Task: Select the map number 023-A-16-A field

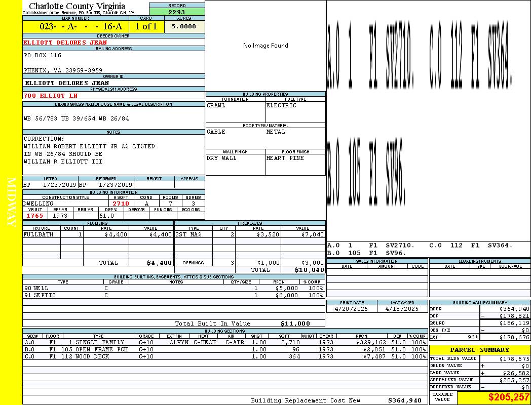Action: 75,26
